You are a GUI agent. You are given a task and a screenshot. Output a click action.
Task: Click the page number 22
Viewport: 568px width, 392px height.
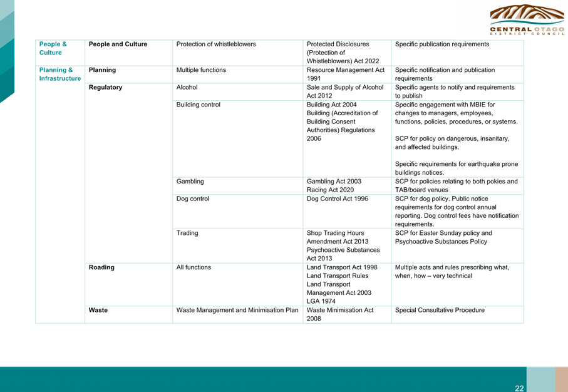[x=519, y=388]
